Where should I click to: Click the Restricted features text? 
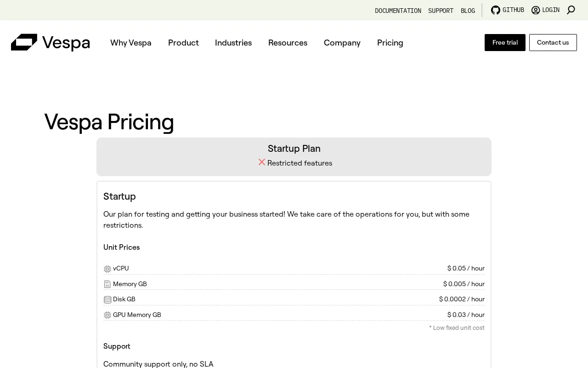click(x=300, y=163)
